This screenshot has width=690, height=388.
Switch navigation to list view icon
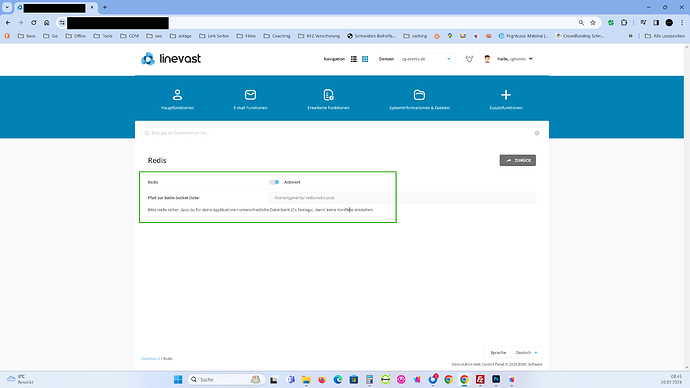coord(354,59)
